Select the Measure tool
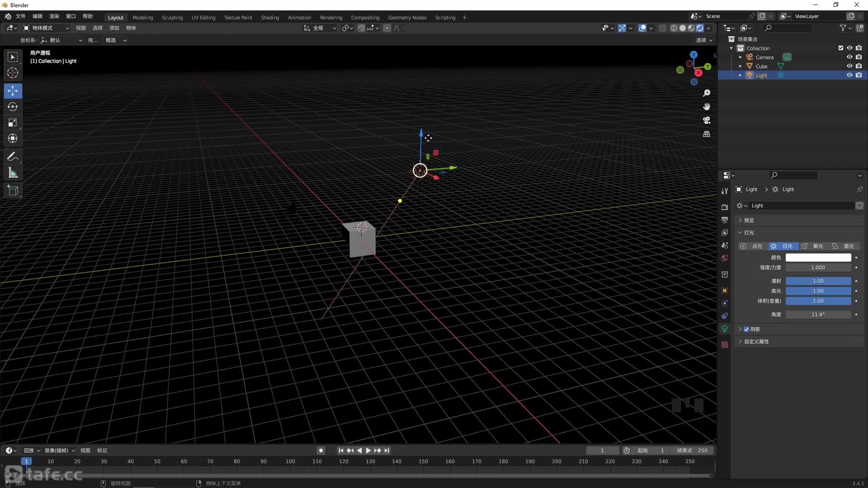This screenshot has width=868, height=488. coord(13,173)
